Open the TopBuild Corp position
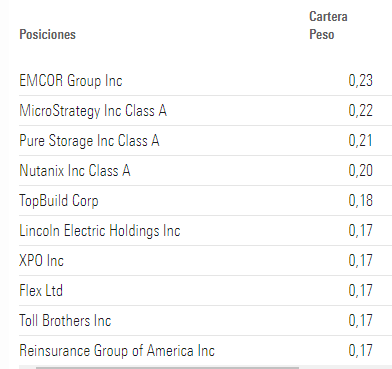This screenshot has width=392, height=369. pos(59,201)
